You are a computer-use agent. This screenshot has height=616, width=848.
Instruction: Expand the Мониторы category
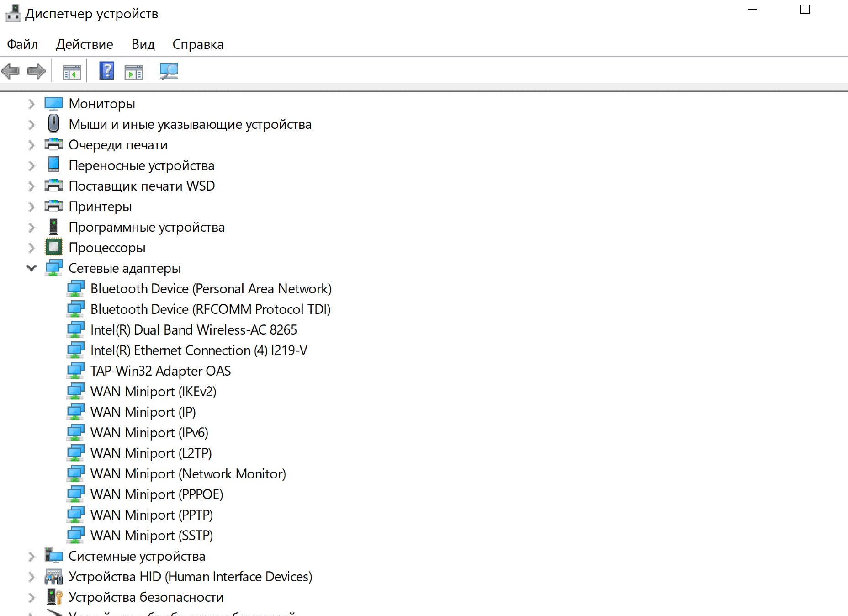31,104
